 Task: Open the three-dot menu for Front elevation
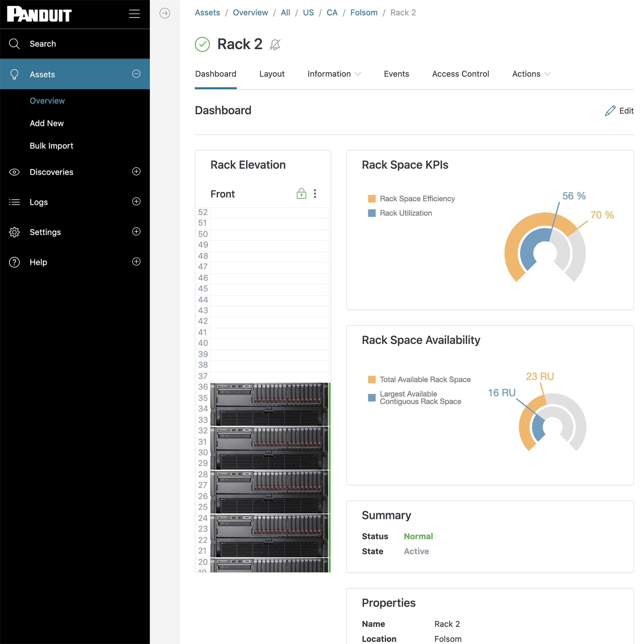(315, 194)
